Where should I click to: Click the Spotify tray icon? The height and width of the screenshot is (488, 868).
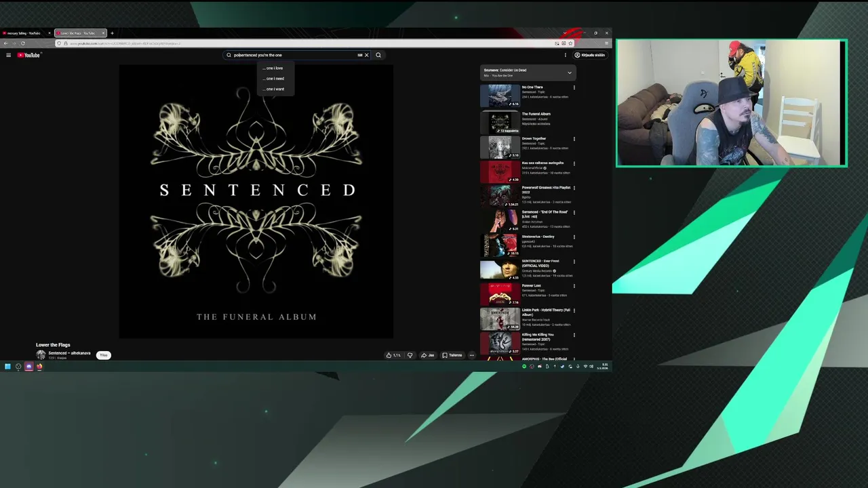point(524,367)
